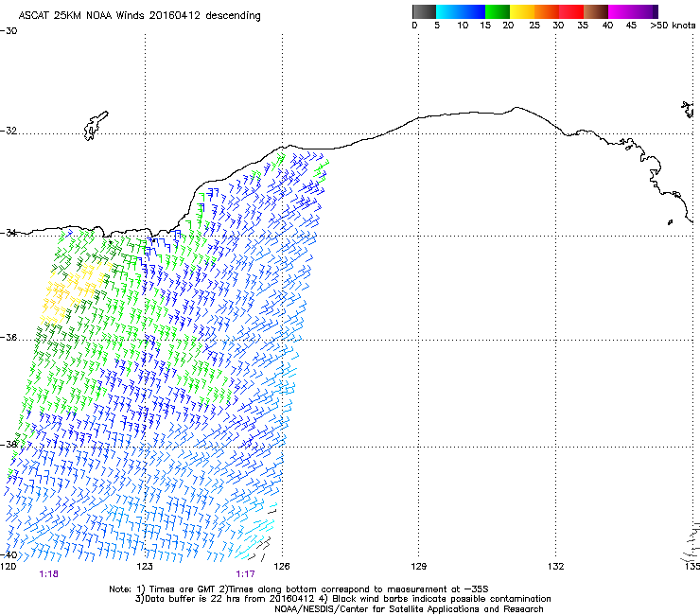Image resolution: width=700 pixels, height=615 pixels.
Task: Click the legend scale label "0"
Action: (414, 26)
